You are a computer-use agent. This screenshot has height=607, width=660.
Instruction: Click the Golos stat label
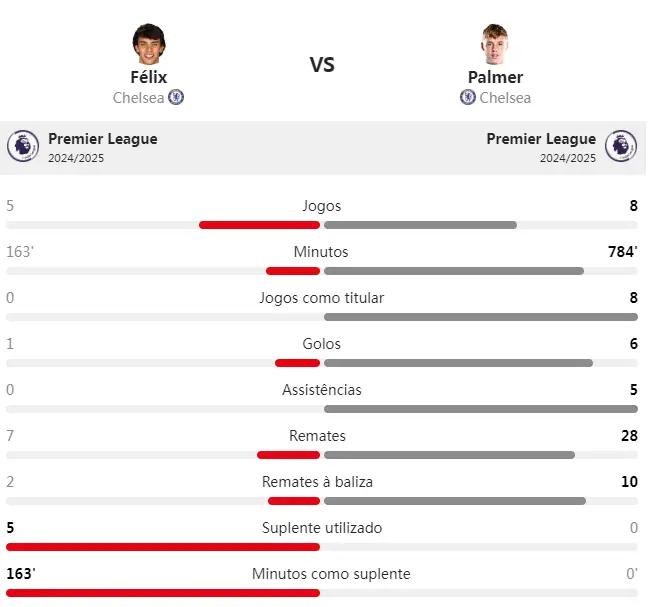click(x=322, y=344)
